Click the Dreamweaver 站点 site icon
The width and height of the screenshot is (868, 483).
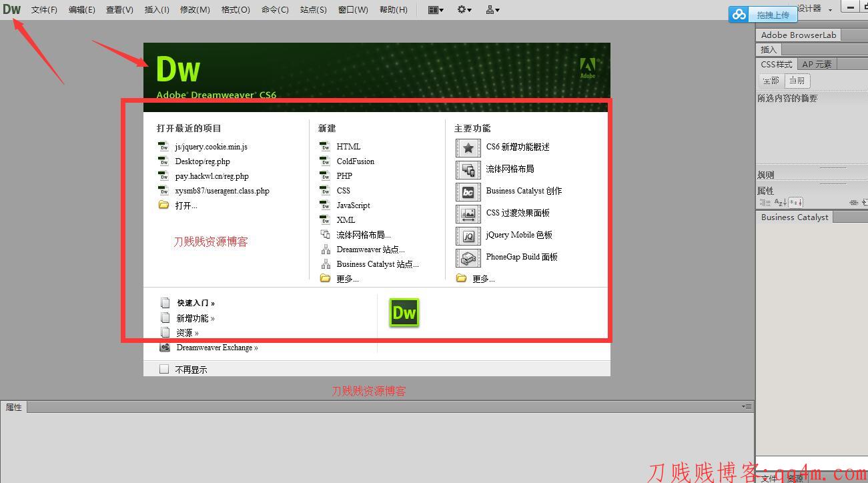point(326,249)
